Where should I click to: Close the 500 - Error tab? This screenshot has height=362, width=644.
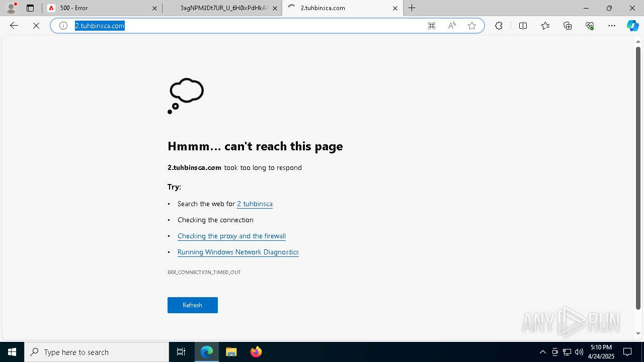155,8
